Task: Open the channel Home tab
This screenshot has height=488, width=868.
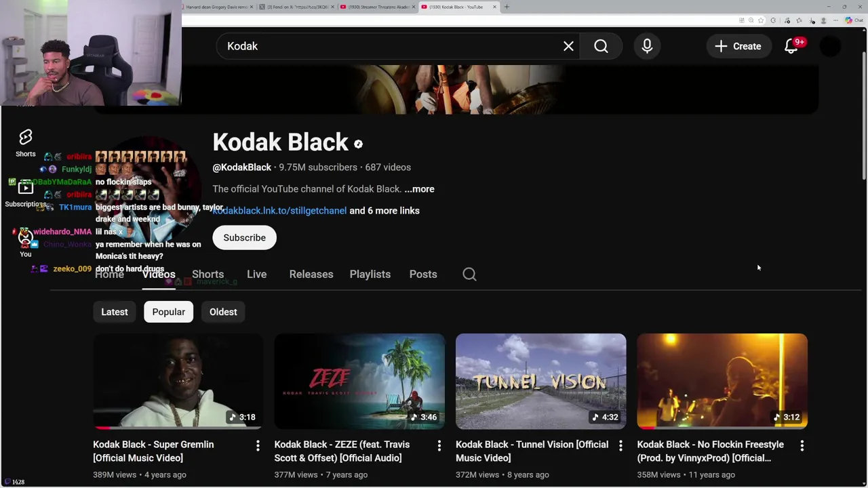Action: pyautogui.click(x=109, y=274)
